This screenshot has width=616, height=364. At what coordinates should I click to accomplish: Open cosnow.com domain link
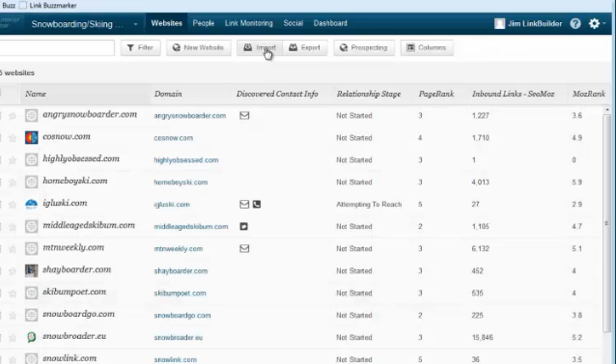pyautogui.click(x=173, y=138)
